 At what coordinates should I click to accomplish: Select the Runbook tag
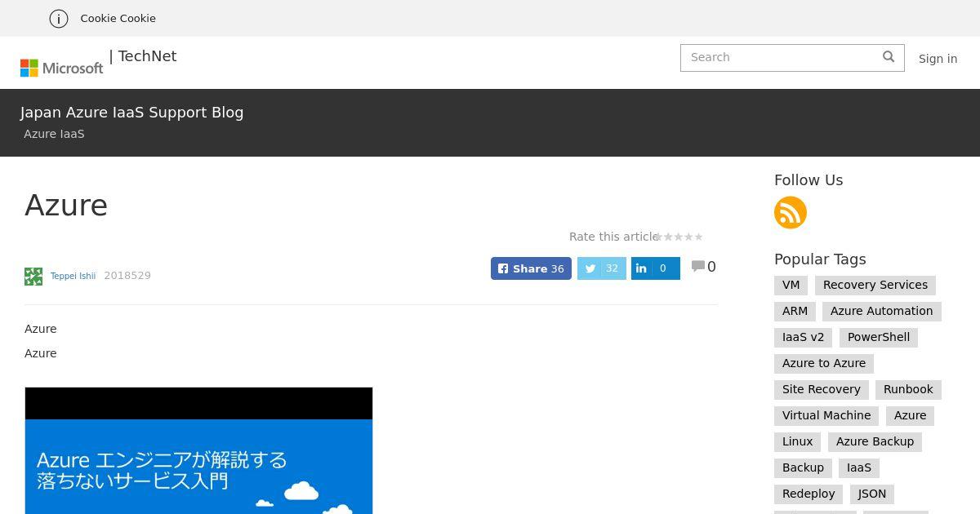[x=908, y=389]
